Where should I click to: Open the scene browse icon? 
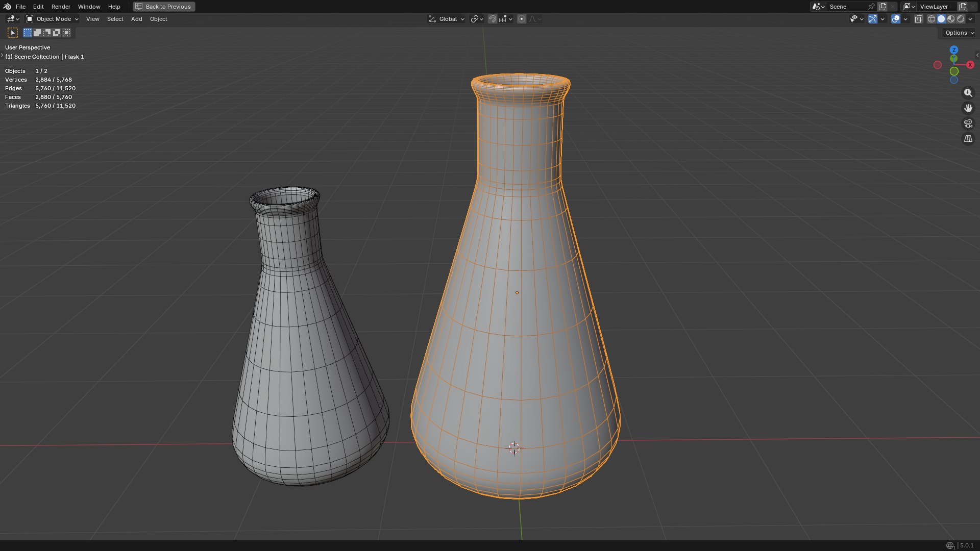pyautogui.click(x=818, y=7)
